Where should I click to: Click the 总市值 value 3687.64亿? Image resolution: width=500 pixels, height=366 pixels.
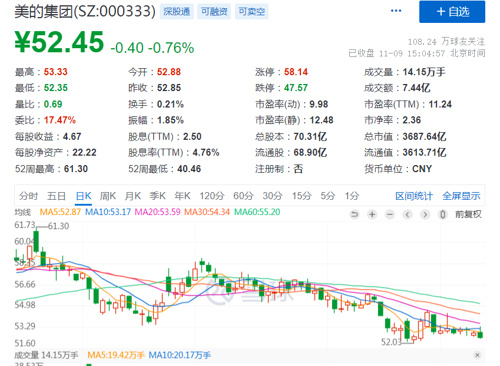[x=424, y=137]
